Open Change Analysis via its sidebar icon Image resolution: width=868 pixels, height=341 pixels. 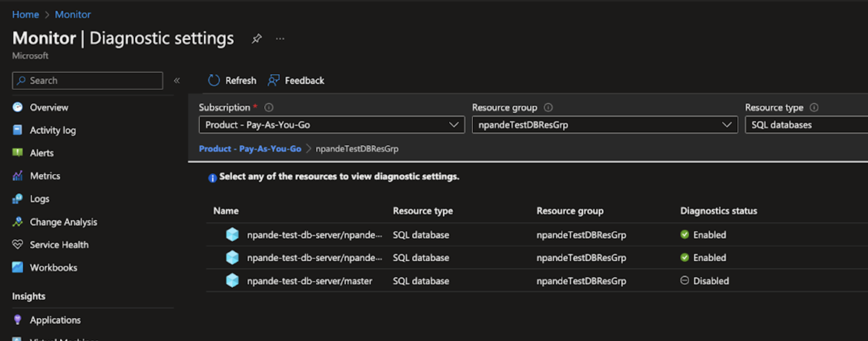pyautogui.click(x=18, y=222)
